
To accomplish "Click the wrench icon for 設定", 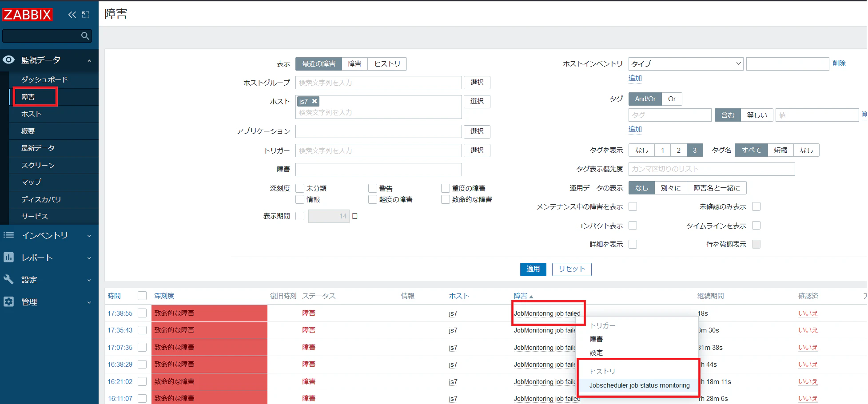I will click(x=8, y=279).
